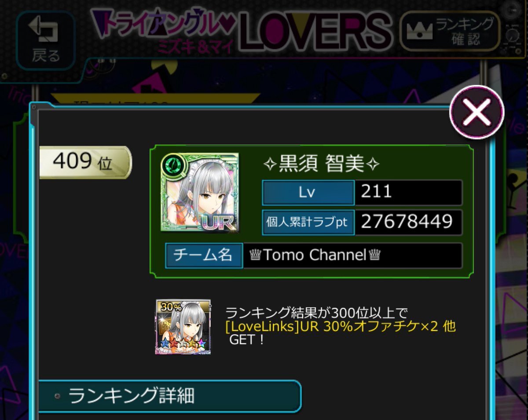Select the LoveLinks UR reward text
528x420 pixels.
pos(340,326)
